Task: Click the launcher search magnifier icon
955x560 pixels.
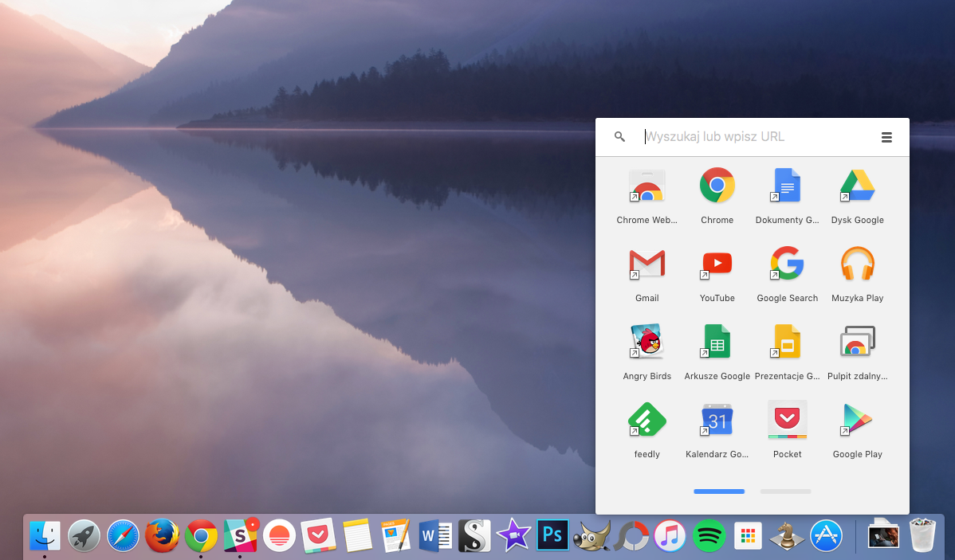Action: (619, 137)
